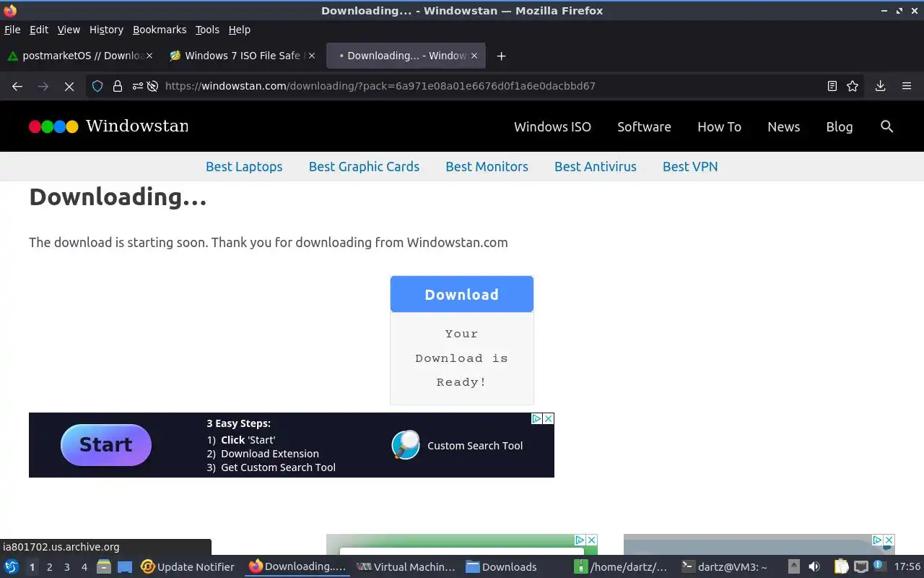Image resolution: width=924 pixels, height=578 pixels.
Task: Open AdChoices info on banner ad
Action: (x=537, y=419)
